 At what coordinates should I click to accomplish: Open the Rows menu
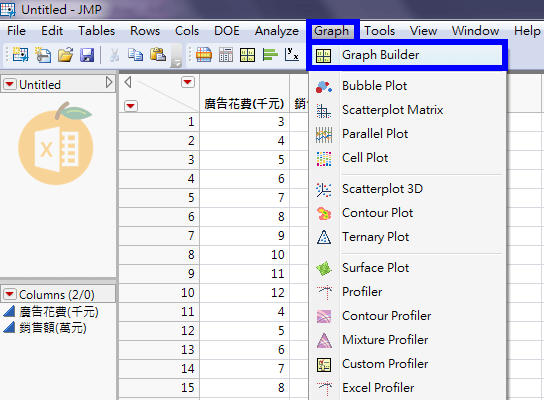pos(145,31)
